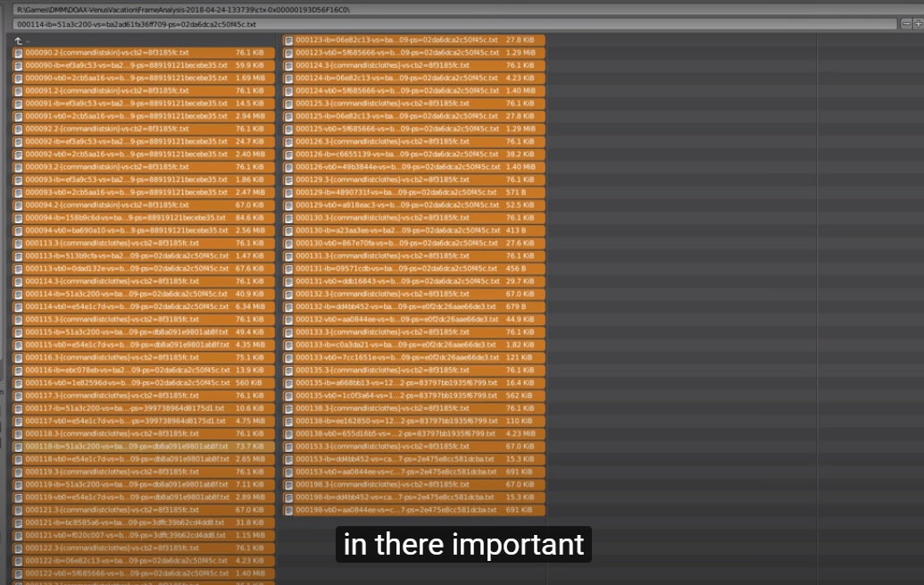Select highlighted file 000118-ib=51a3c200 73.7 KiB
Viewport: 924px width, 585px height.
(144, 447)
